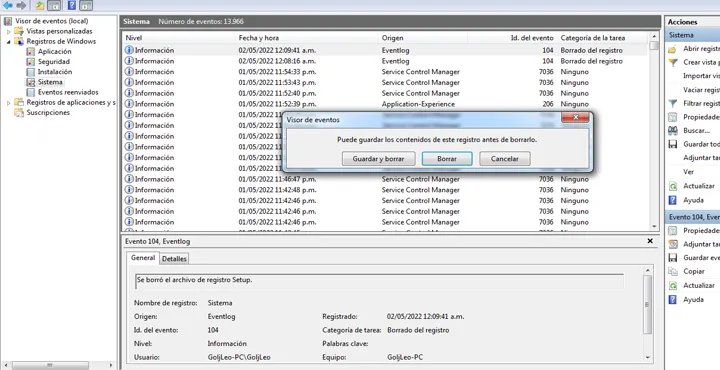Viewport: 720px width, 370px height.
Task: Click event ID 206 cell
Action: coord(547,104)
